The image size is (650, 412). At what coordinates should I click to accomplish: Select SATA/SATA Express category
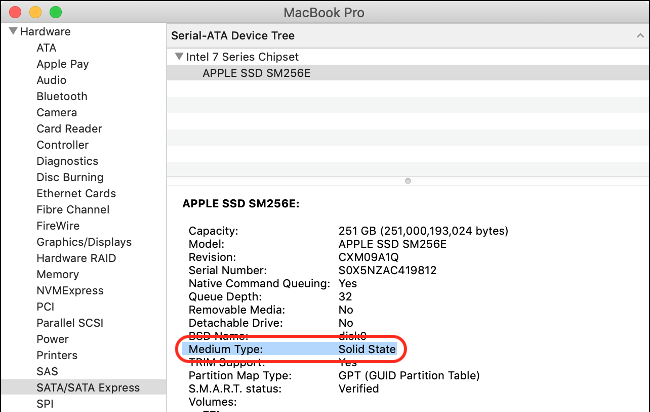[84, 387]
